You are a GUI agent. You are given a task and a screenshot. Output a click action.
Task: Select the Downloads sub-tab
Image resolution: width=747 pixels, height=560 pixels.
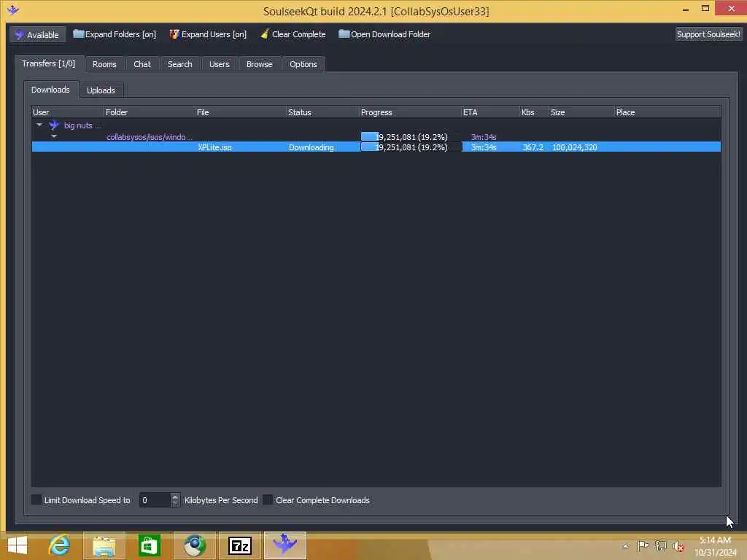coord(50,90)
